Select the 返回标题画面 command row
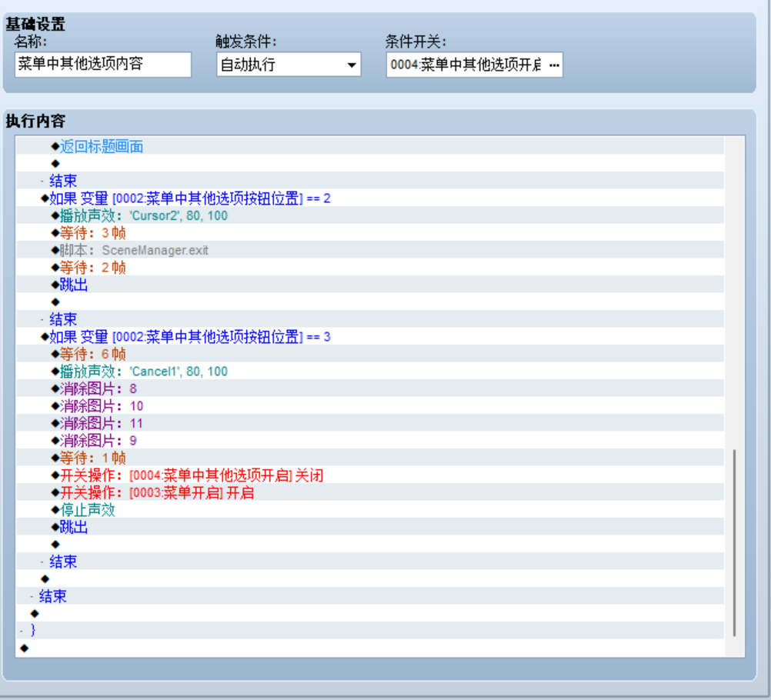Image resolution: width=771 pixels, height=700 pixels. pos(370,146)
